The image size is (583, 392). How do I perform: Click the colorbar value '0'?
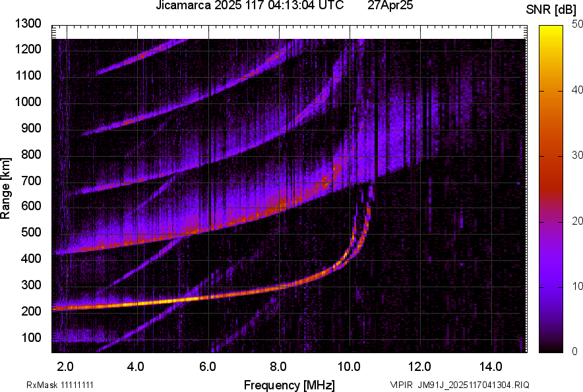click(575, 351)
